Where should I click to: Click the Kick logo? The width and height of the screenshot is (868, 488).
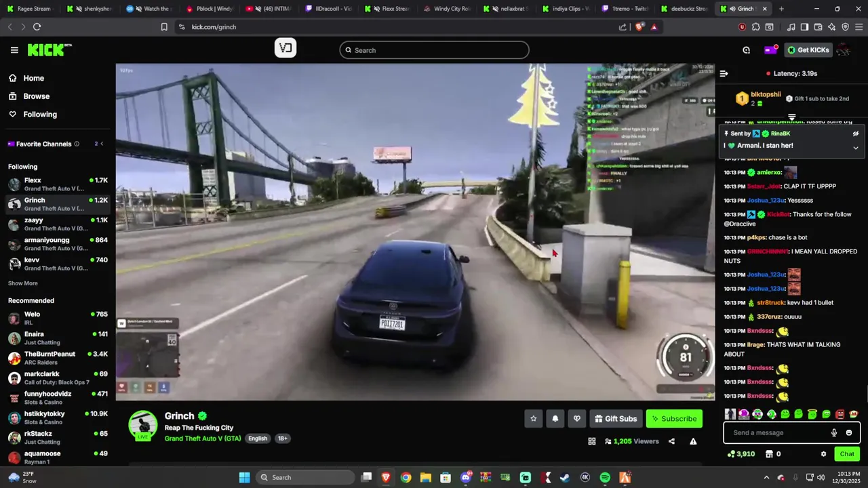click(x=50, y=50)
